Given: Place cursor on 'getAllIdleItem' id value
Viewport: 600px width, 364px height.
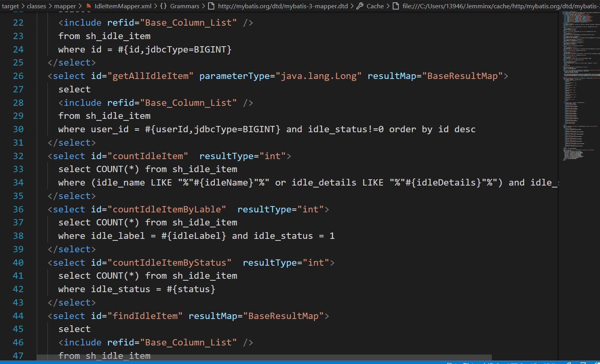Looking at the screenshot, I should click(x=150, y=76).
